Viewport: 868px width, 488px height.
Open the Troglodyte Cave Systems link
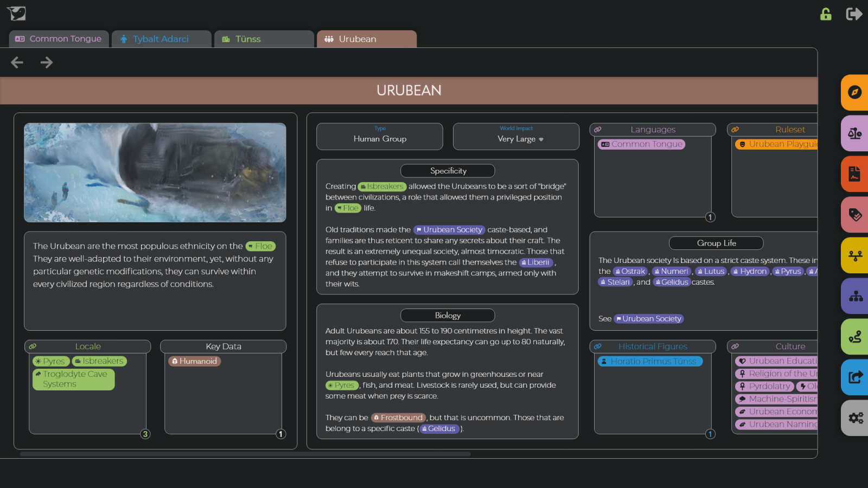point(74,379)
